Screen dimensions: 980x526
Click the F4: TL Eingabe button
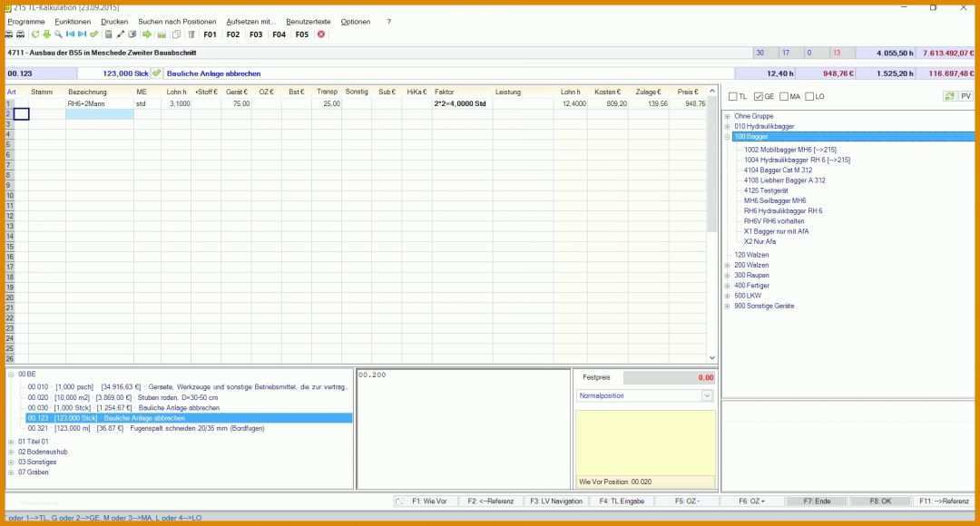pyautogui.click(x=622, y=501)
